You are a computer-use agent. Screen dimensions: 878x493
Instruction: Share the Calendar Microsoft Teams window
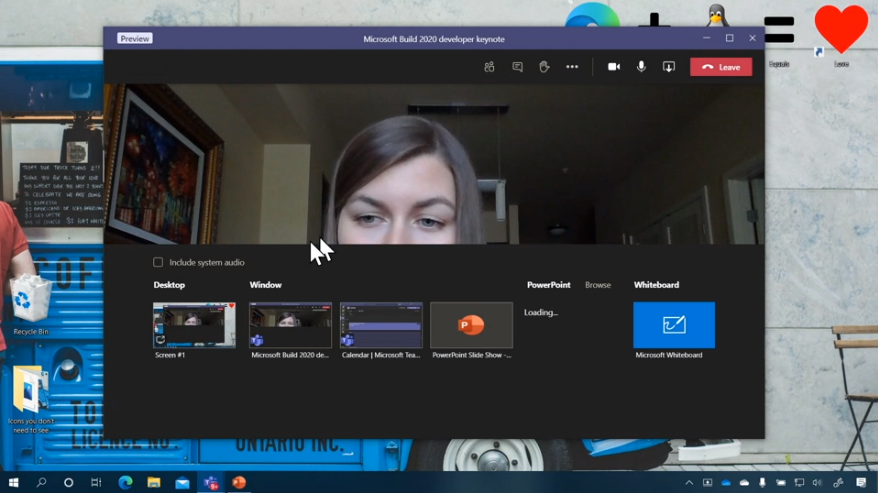[x=381, y=325]
